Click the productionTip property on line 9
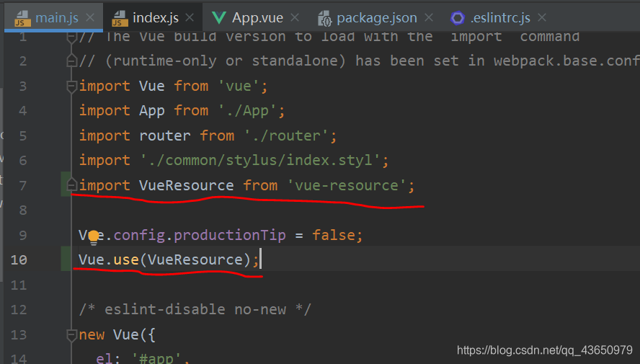The image size is (640, 364). tap(230, 236)
